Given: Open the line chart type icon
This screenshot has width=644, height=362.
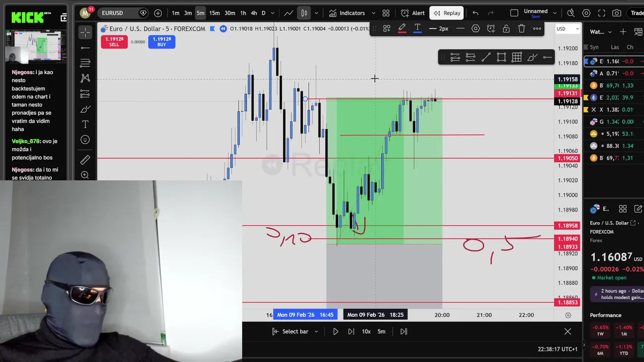Looking at the screenshot, I should point(289,13).
